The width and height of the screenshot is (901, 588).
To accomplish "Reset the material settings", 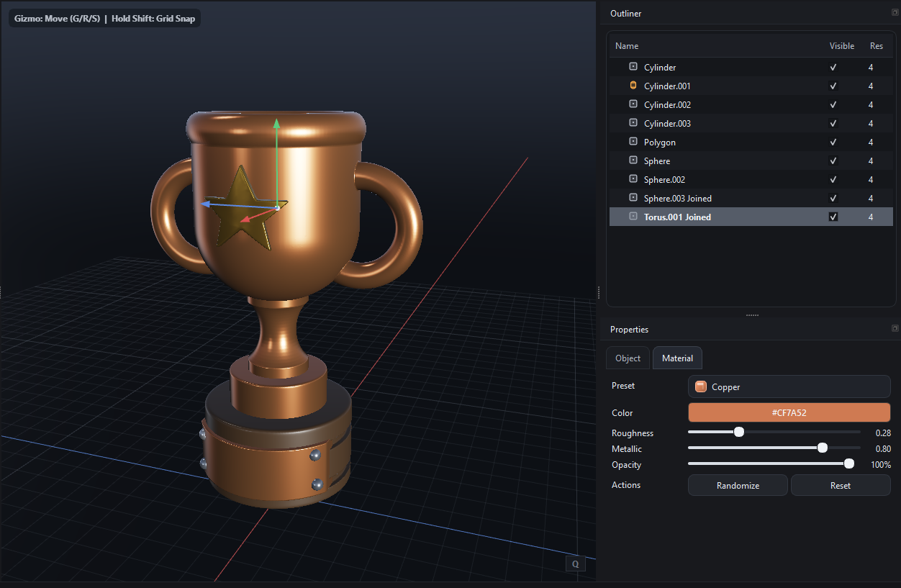I will [x=840, y=485].
